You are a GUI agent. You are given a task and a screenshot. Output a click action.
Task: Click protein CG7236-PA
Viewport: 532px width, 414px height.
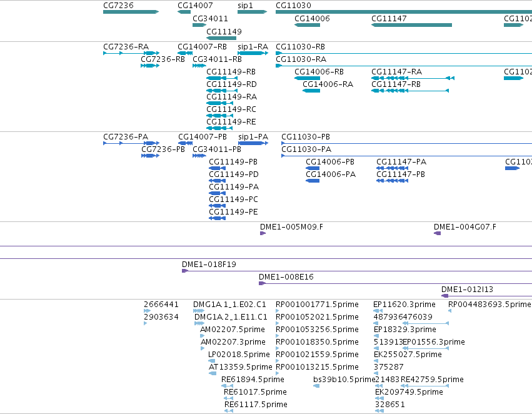(x=131, y=143)
